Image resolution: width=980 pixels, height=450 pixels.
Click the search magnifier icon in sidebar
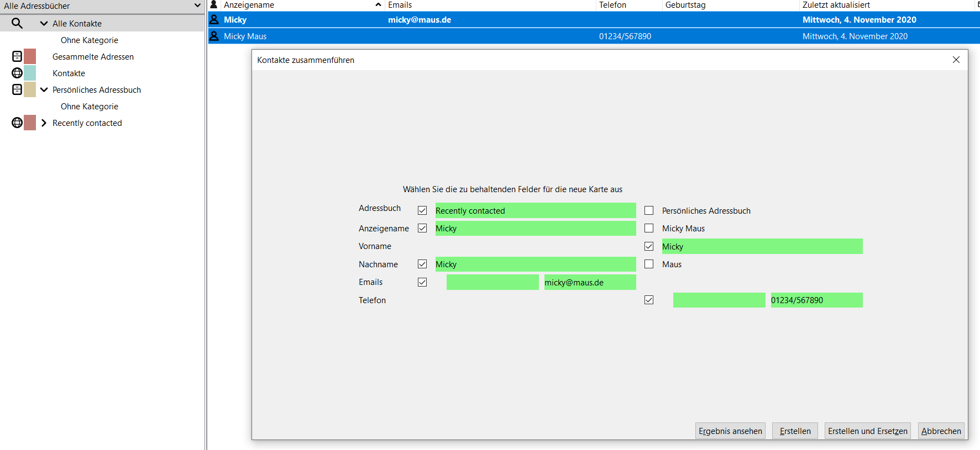[17, 23]
